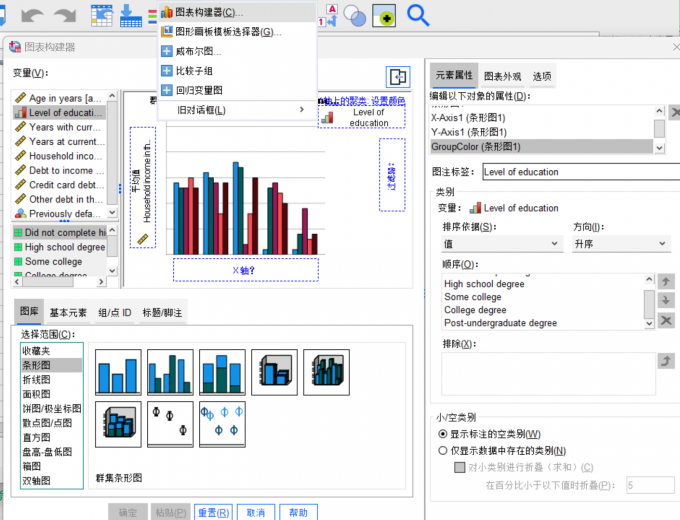Select simple bar chart thumbnail

pos(118,372)
